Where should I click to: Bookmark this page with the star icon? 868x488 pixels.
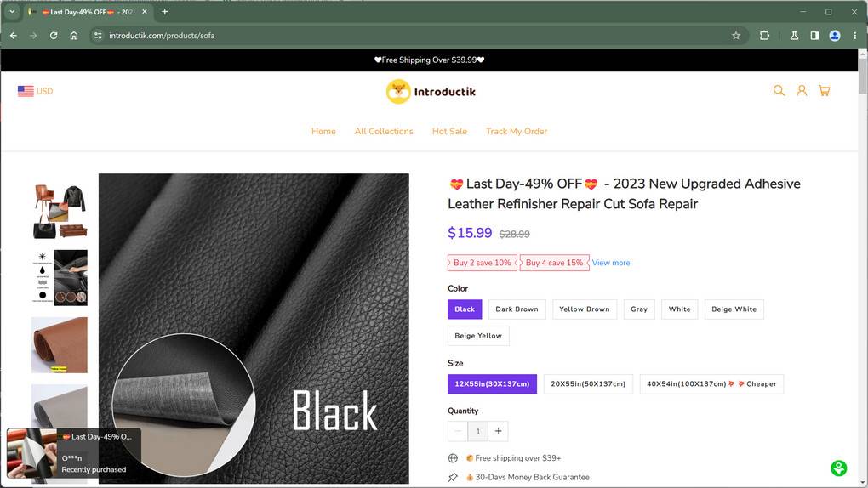click(736, 36)
